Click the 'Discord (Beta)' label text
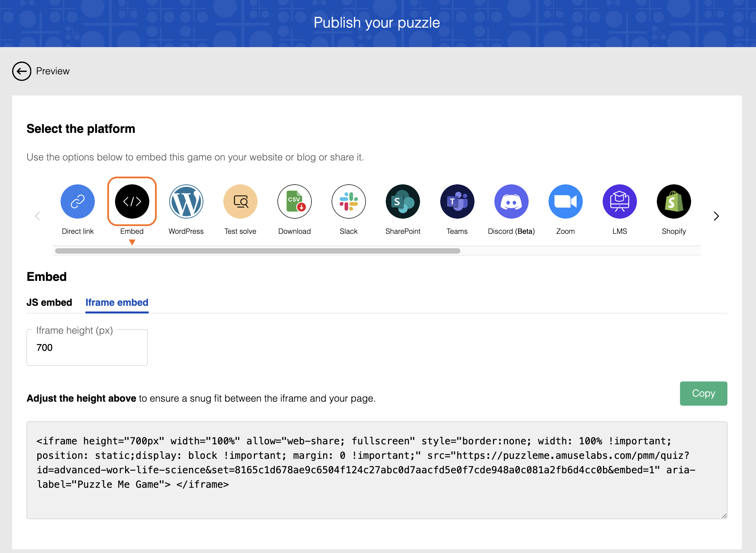756x553 pixels. tap(512, 231)
